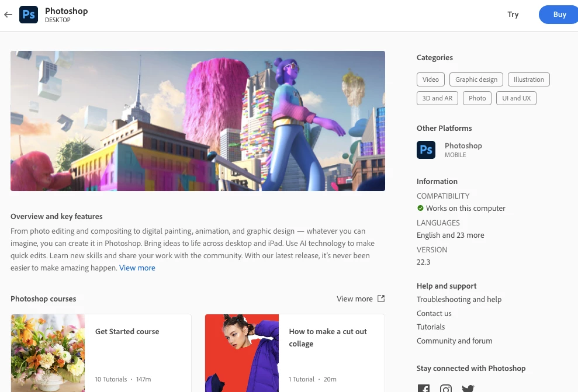
Task: Select the 3D and AR category tag
Action: [x=437, y=98]
